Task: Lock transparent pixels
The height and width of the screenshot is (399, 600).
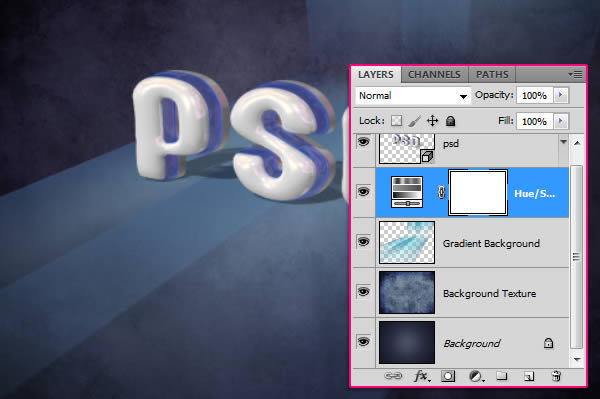Action: point(396,121)
